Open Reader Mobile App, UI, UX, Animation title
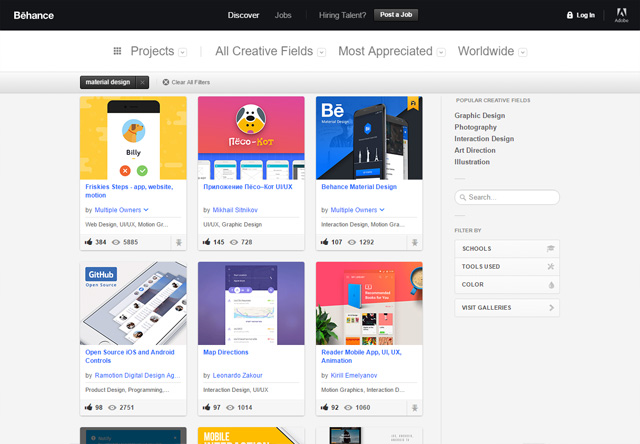Viewport: 640px width, 444px height. point(361,356)
